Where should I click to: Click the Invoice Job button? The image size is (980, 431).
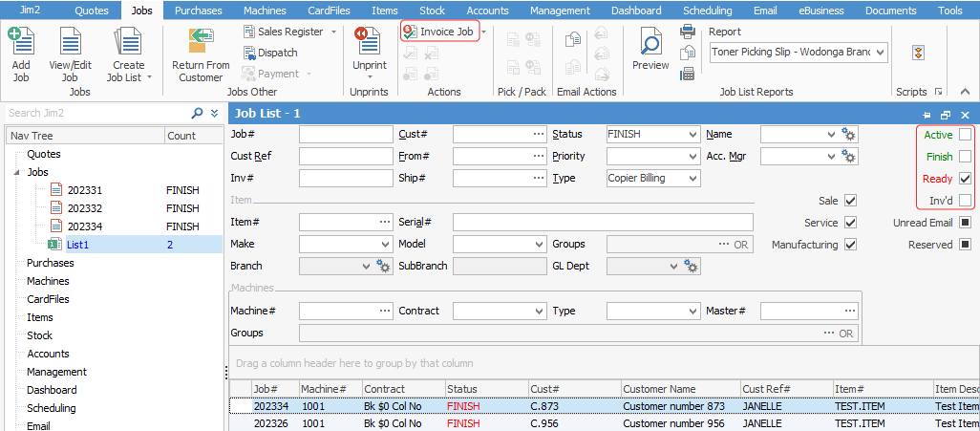point(439,32)
